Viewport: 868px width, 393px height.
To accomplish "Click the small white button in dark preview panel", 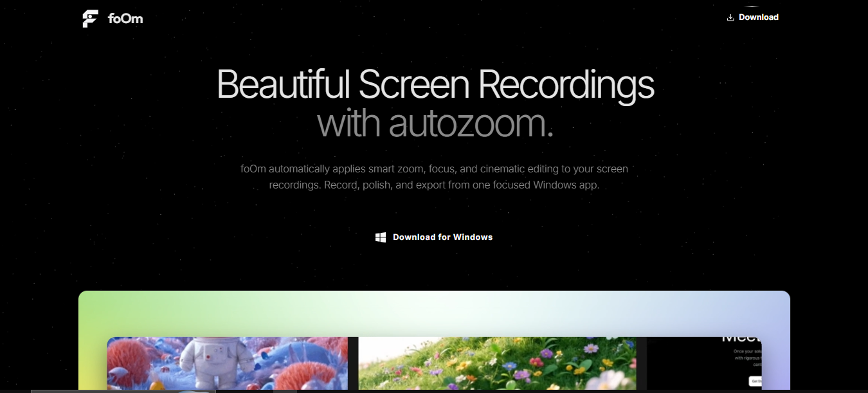I will (755, 381).
